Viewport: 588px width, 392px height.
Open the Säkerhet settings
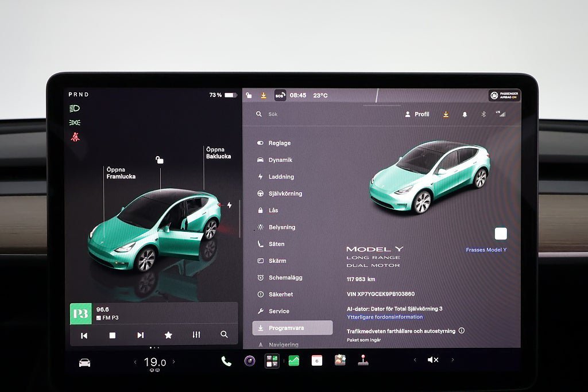(275, 294)
